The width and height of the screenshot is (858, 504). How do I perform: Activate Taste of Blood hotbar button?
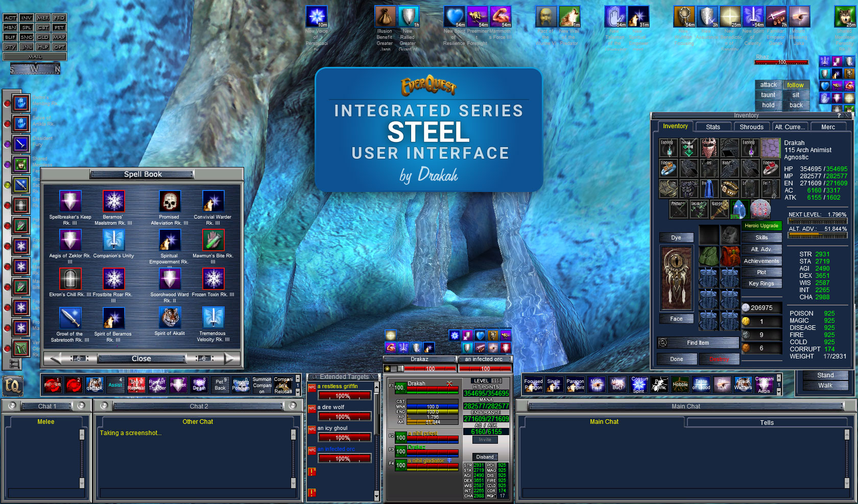click(x=701, y=385)
